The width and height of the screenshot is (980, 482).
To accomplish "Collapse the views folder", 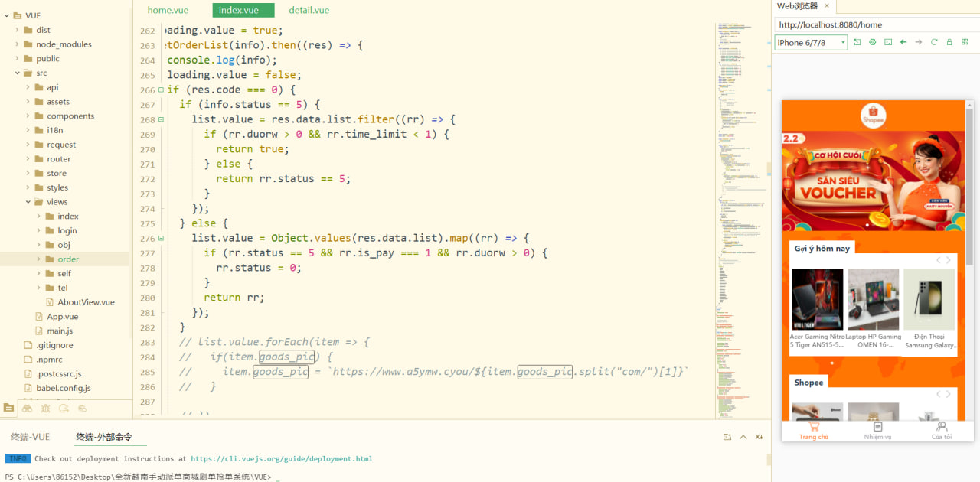I will (28, 202).
